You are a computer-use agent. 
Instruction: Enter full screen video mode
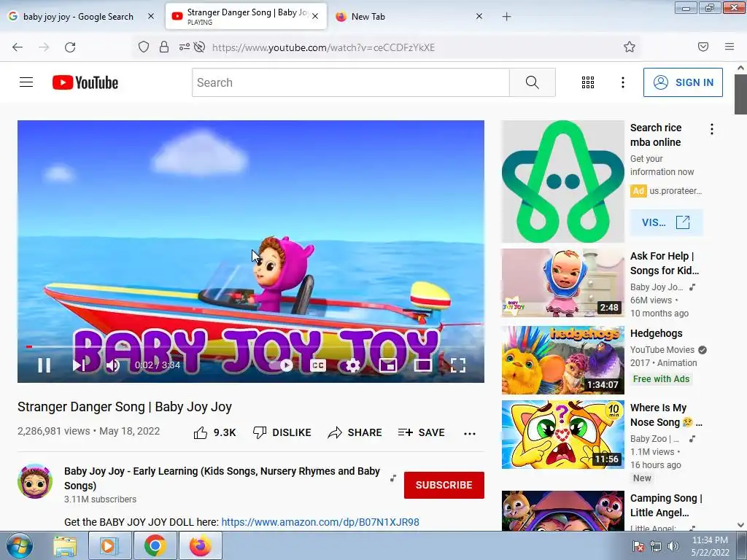[x=458, y=365]
